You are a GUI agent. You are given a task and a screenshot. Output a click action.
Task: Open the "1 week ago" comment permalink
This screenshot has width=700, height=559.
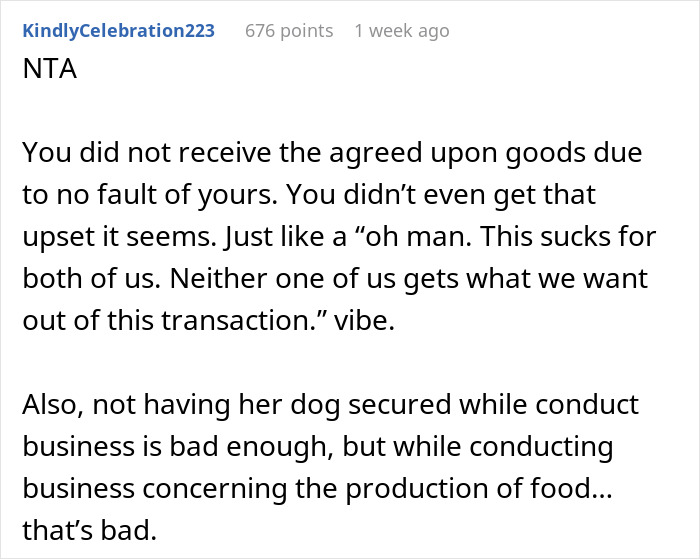coord(402,31)
